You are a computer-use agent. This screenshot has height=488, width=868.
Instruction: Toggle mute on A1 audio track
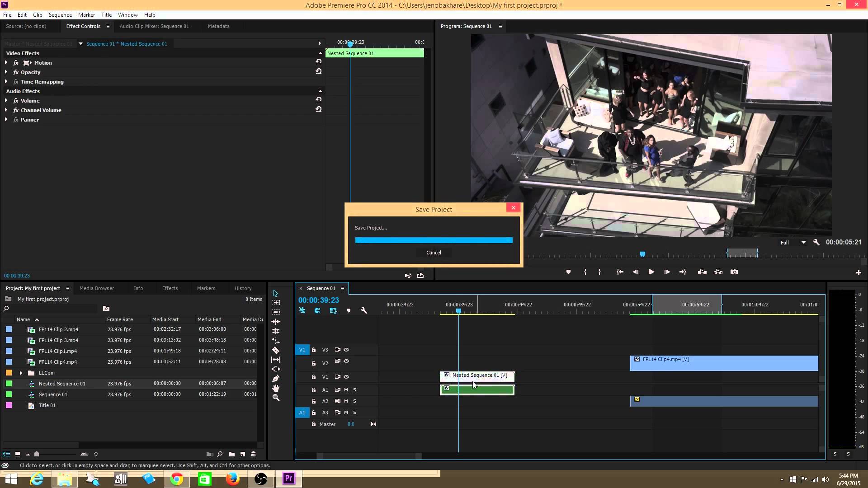(x=346, y=389)
